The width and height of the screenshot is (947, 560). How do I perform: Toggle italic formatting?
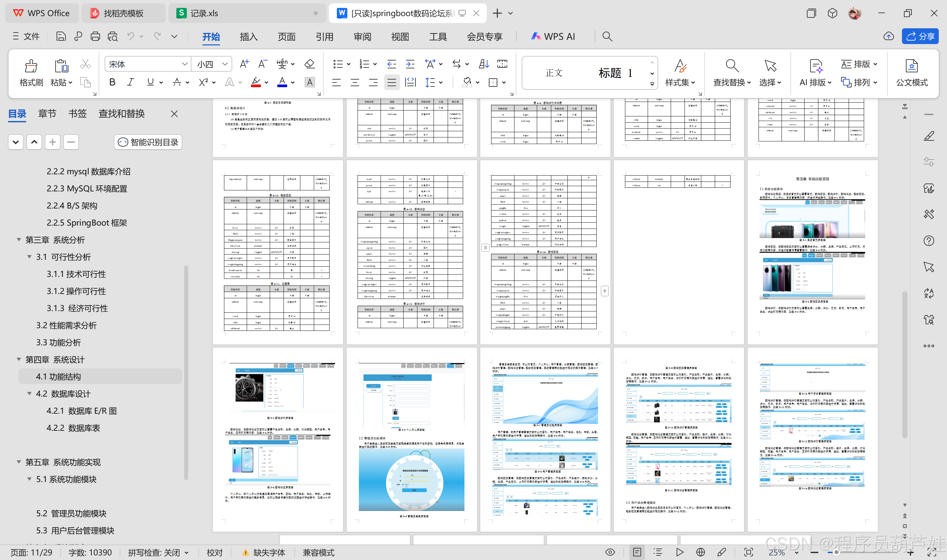131,82
